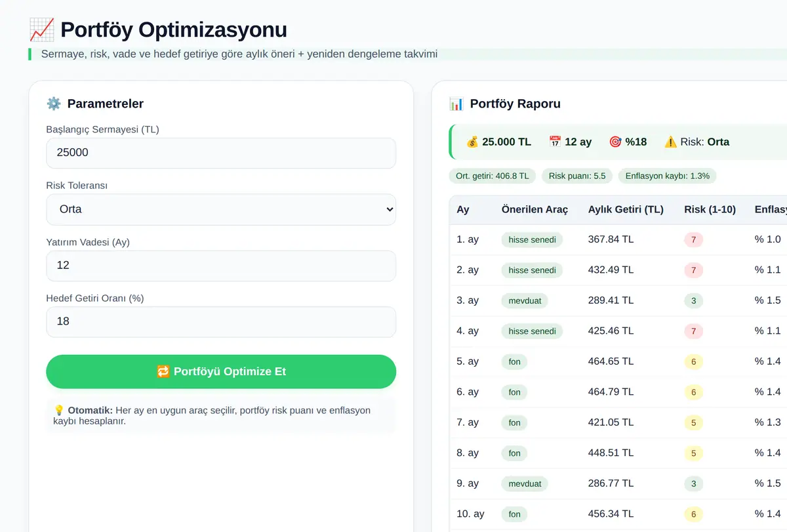Click the fon tag in 8. ay row
Image resolution: width=787 pixels, height=532 pixels.
coord(515,453)
